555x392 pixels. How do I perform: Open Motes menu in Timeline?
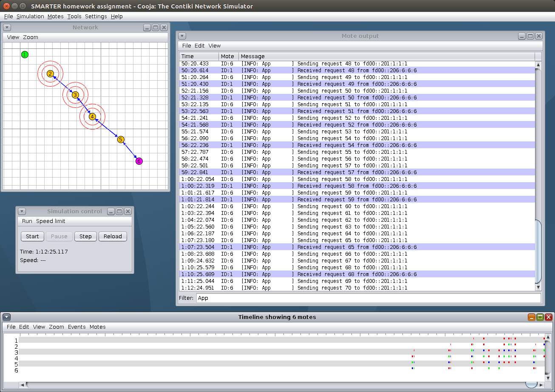[97, 327]
